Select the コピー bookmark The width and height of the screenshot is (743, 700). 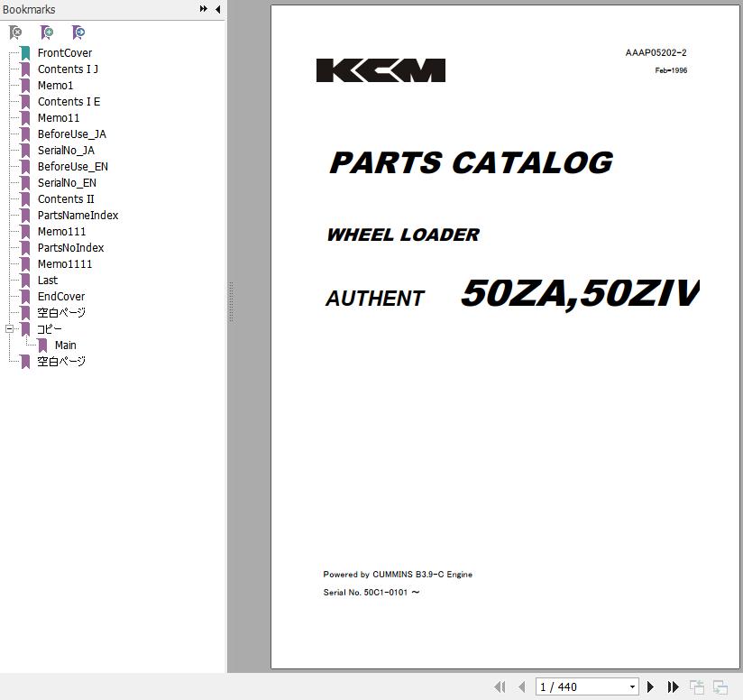(50, 329)
